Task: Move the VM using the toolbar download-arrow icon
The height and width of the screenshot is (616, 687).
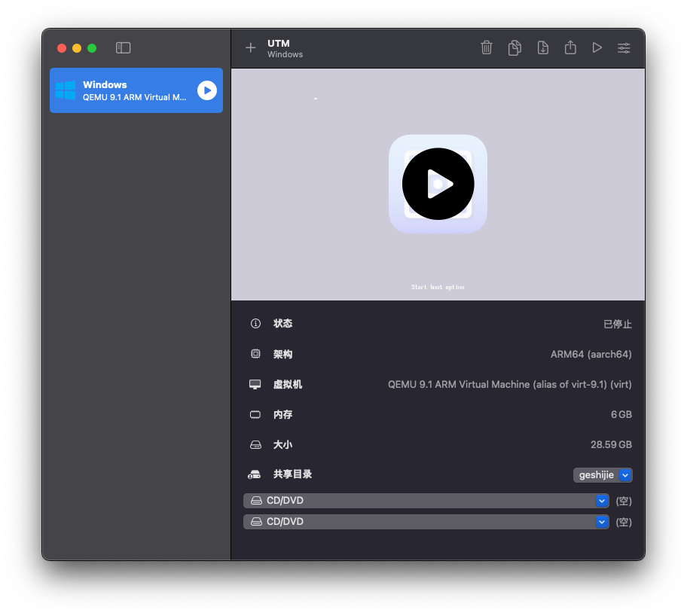Action: [x=542, y=48]
